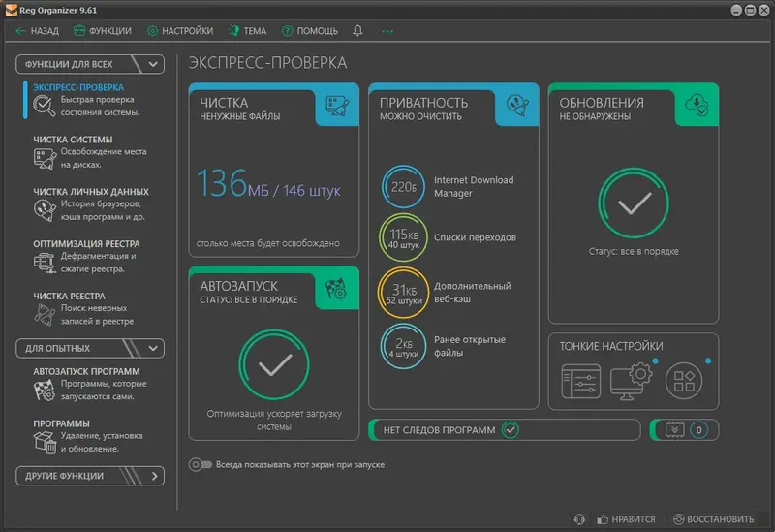Click the 0 counter badge
Viewport: 775px width, 532px height.
pyautogui.click(x=698, y=430)
